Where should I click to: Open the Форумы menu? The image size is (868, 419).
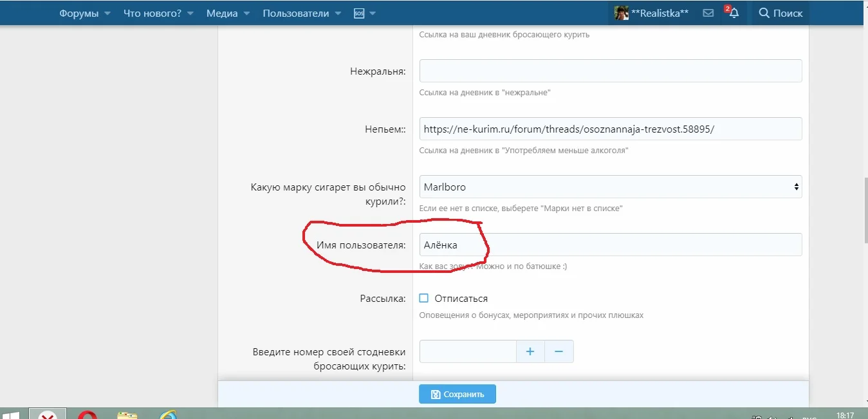(x=78, y=12)
